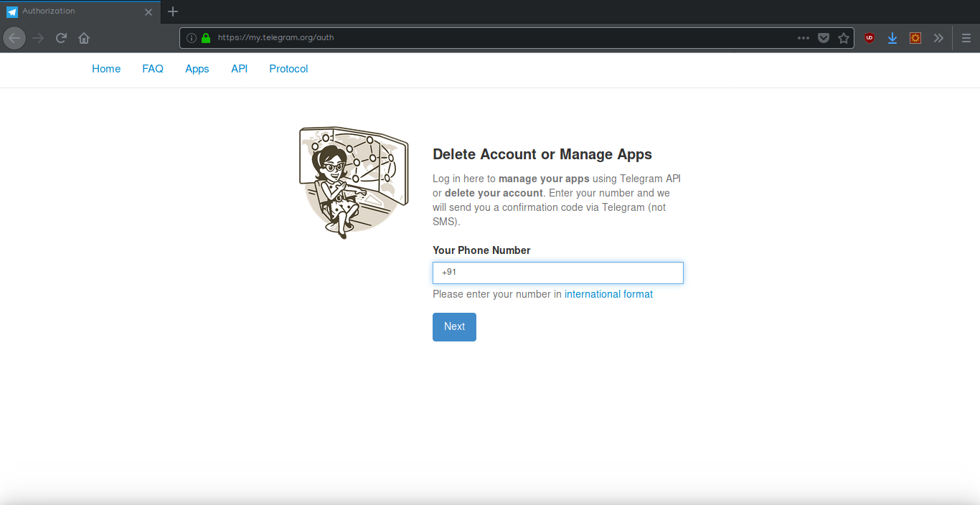Open a new tab with the plus icon
This screenshot has width=980, height=505.
(x=172, y=11)
